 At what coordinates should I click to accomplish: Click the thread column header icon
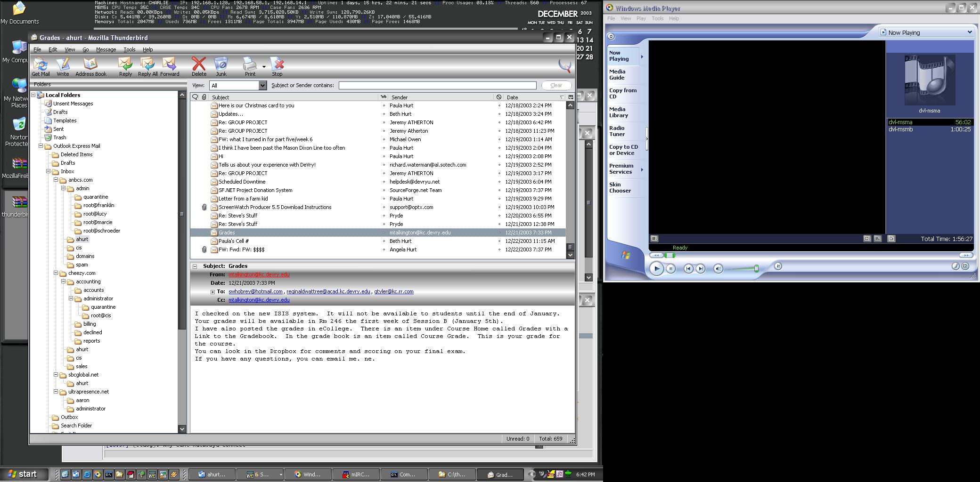pos(195,97)
